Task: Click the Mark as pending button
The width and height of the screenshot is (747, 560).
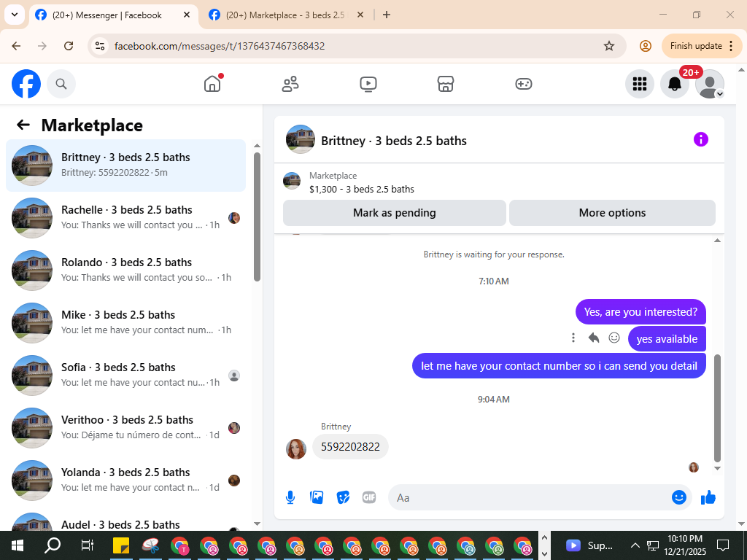Action: [x=395, y=213]
